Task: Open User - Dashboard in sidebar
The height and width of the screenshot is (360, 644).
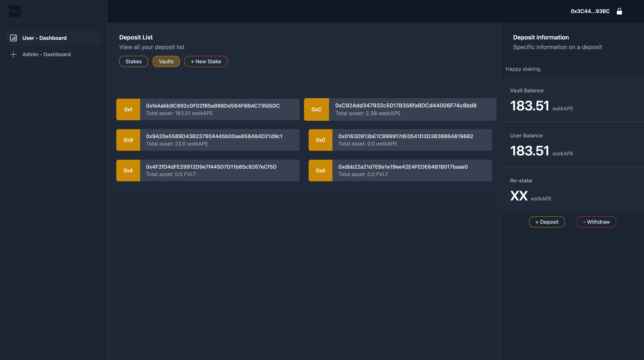Action: [53, 38]
